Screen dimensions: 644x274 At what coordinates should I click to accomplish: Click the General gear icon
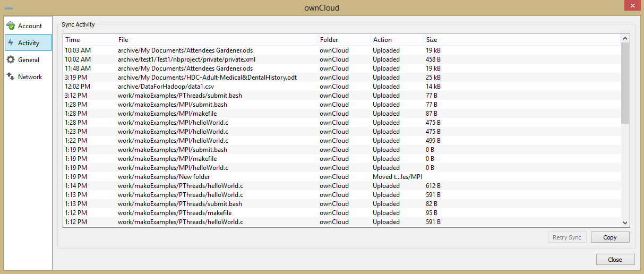tap(11, 60)
